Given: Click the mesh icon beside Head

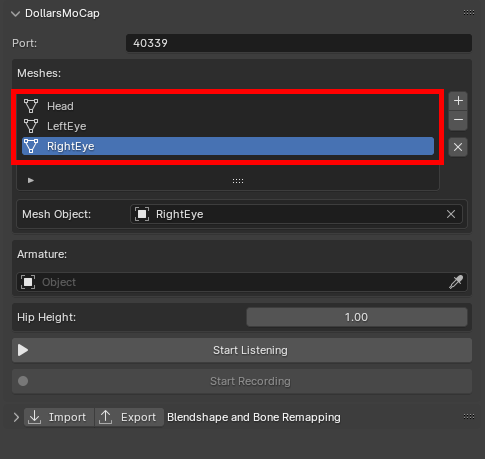Looking at the screenshot, I should pyautogui.click(x=31, y=106).
